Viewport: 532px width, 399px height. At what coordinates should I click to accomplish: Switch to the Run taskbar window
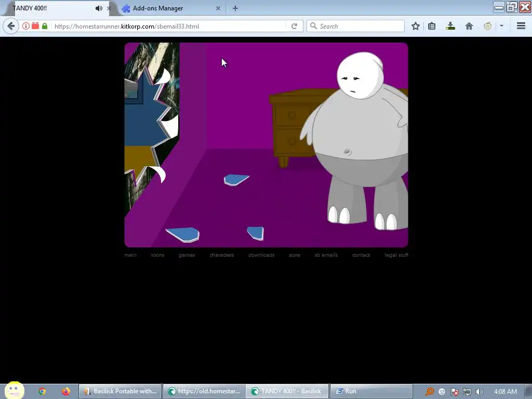click(x=371, y=391)
